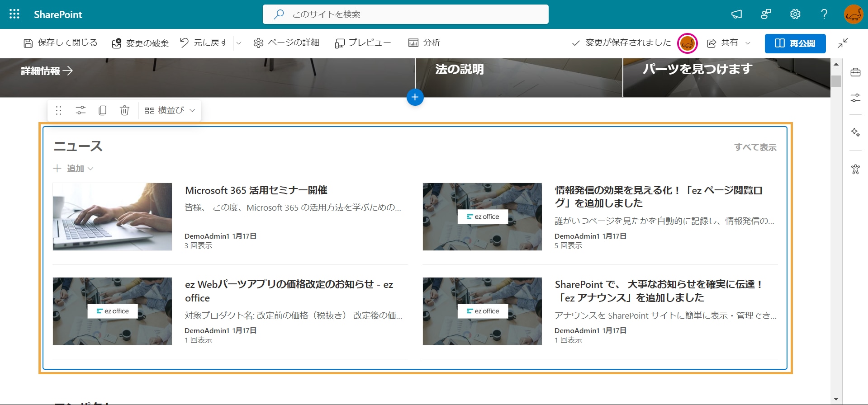The image size is (868, 405).
Task: Open 分析 analytics
Action: [424, 43]
